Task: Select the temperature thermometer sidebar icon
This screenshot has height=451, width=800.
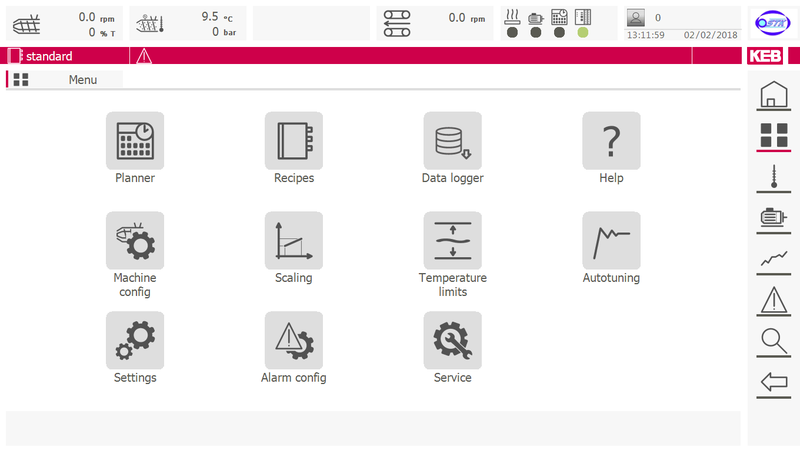Action: point(773,178)
